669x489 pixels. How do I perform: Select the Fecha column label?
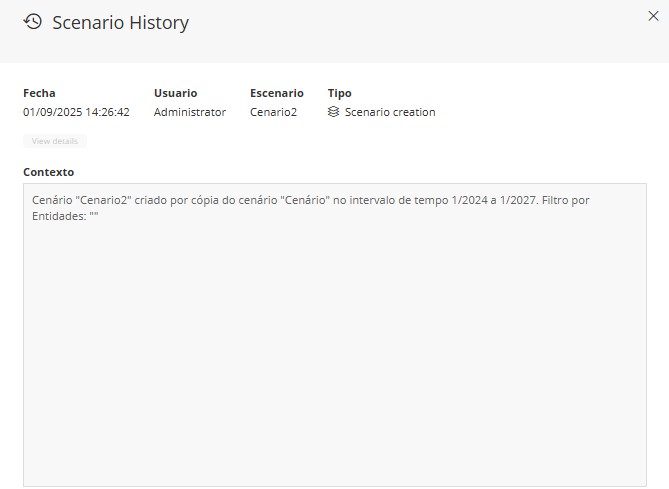tap(40, 93)
